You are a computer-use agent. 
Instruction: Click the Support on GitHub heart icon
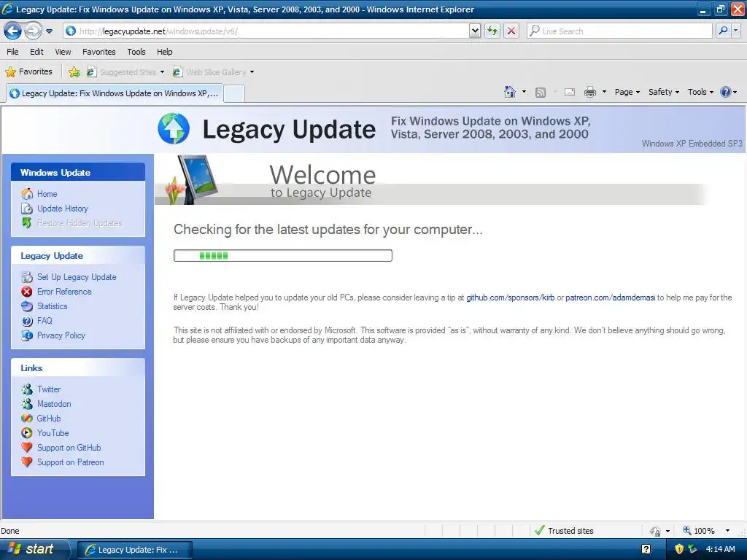pyautogui.click(x=27, y=448)
